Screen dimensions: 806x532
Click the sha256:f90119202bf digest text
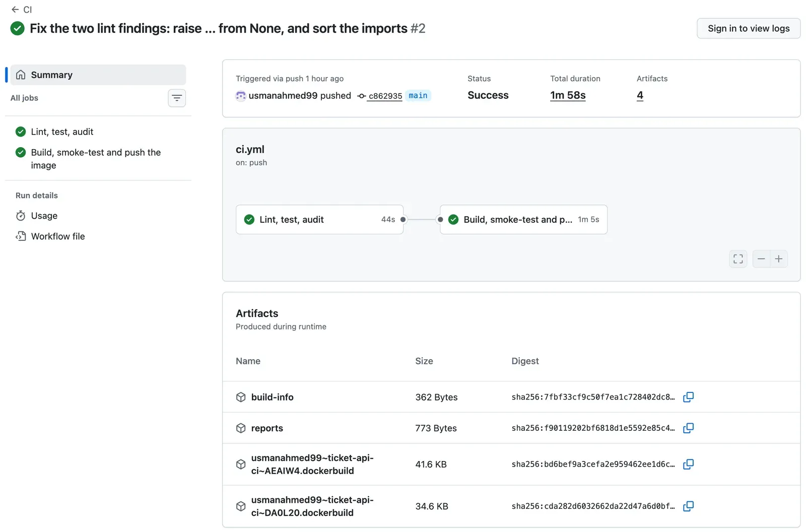[x=593, y=428]
